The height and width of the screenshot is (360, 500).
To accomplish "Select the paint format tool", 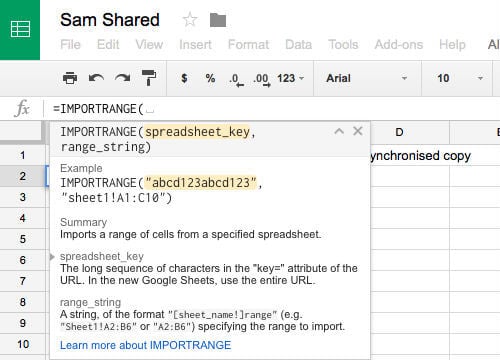I will pyautogui.click(x=149, y=78).
